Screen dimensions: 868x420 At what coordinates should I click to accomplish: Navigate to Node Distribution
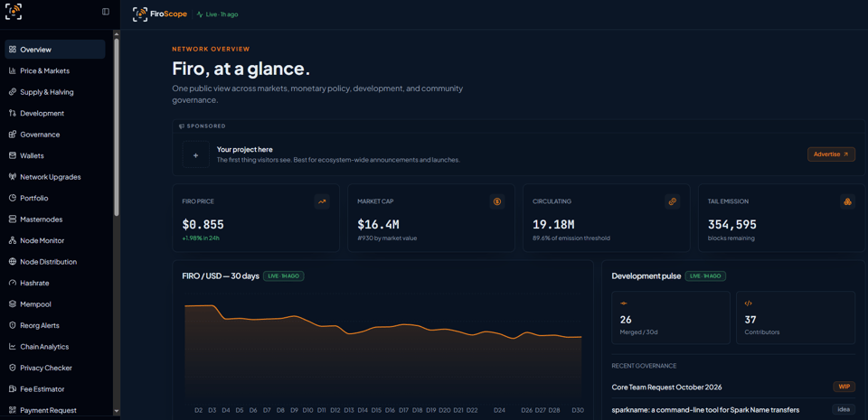coord(55,262)
